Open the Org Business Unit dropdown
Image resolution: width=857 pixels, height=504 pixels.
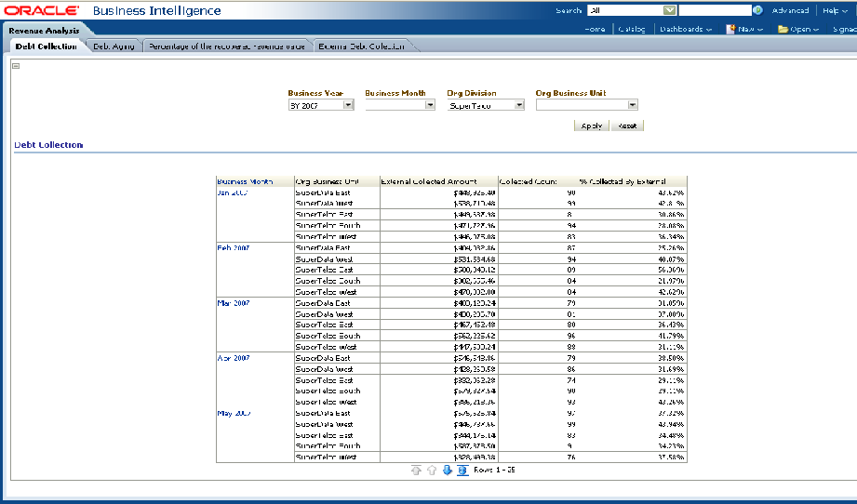pos(586,105)
